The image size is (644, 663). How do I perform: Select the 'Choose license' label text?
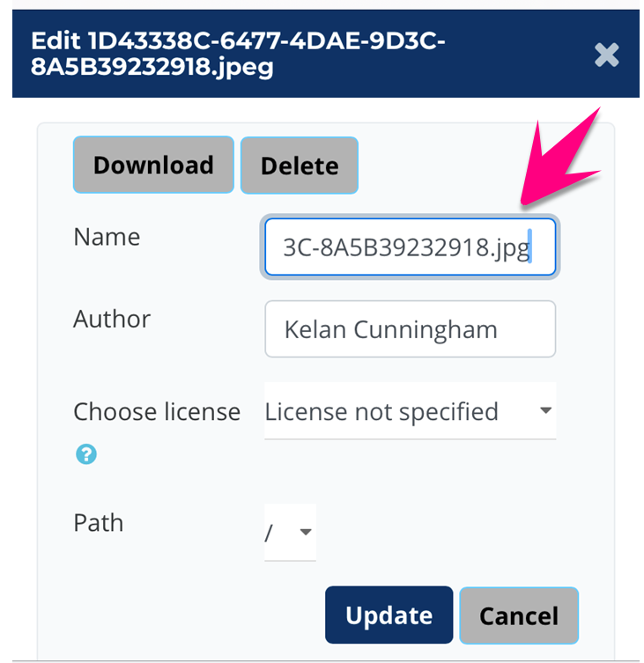pos(157,412)
